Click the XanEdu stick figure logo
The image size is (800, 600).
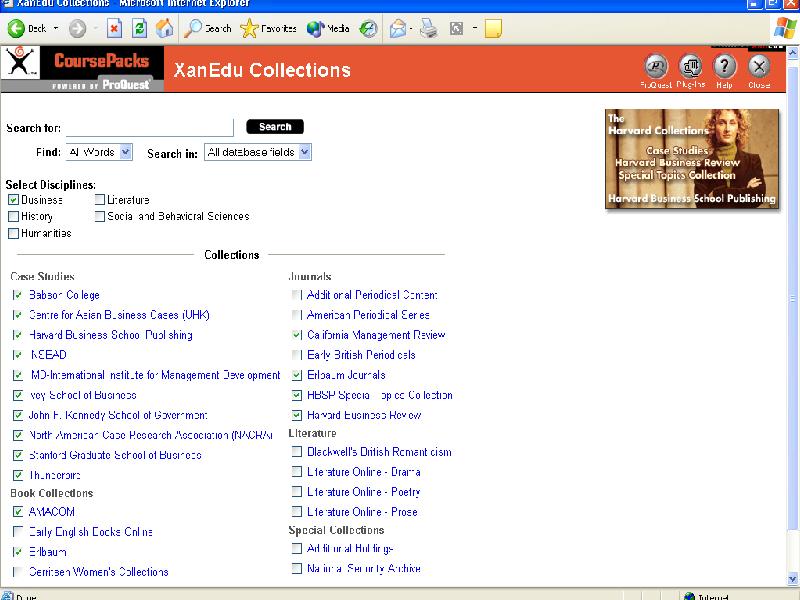[x=20, y=62]
